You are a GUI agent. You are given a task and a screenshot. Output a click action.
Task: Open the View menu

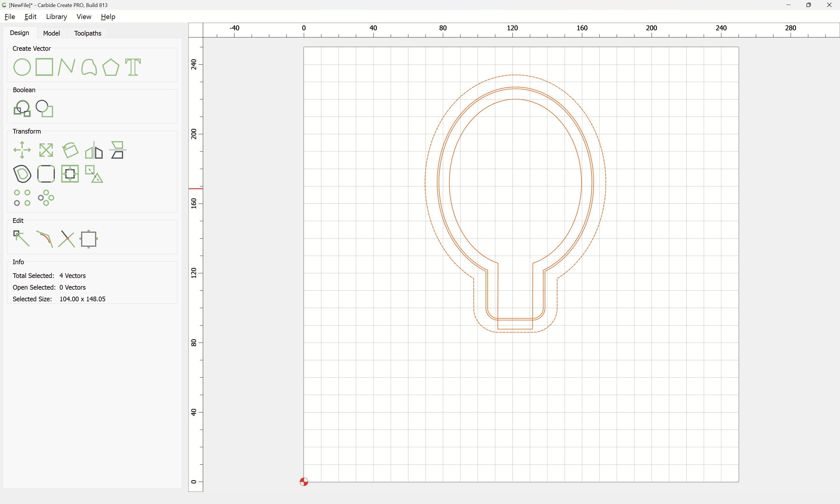click(84, 16)
